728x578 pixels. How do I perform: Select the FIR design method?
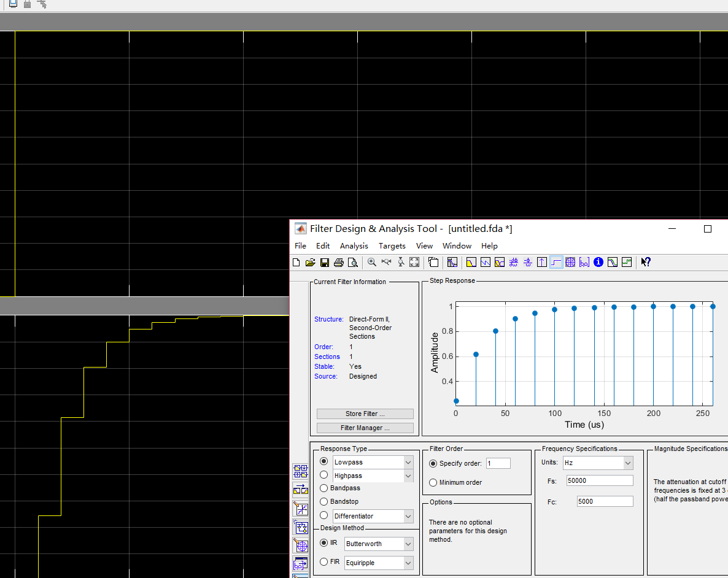323,562
